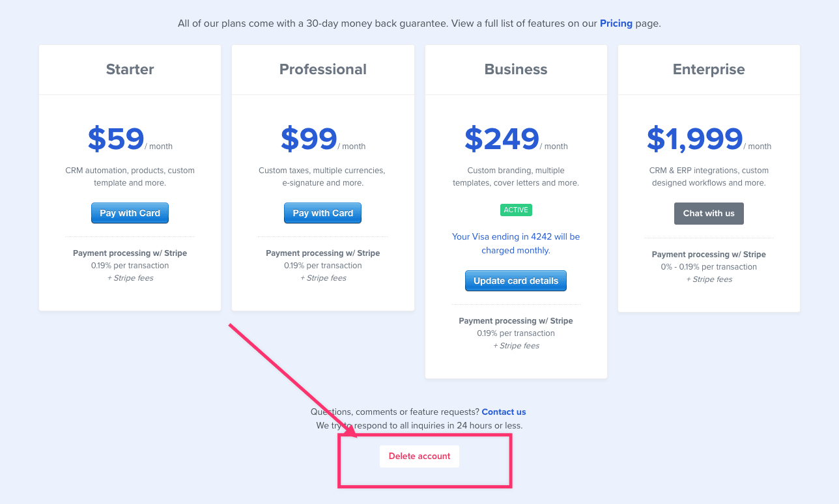
Task: Open the Contact us link
Action: (504, 412)
